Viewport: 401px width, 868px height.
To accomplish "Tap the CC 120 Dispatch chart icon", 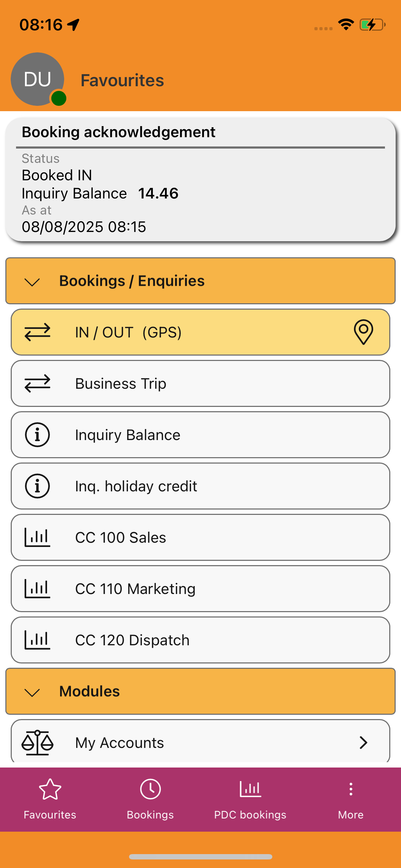I will tap(37, 640).
